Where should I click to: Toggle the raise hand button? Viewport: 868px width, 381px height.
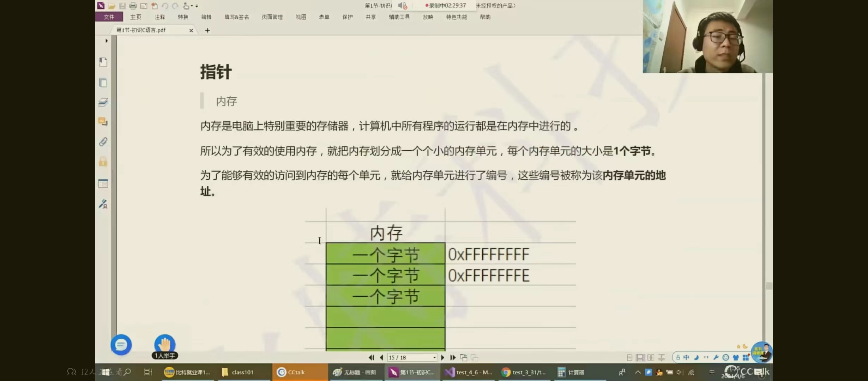tap(165, 344)
